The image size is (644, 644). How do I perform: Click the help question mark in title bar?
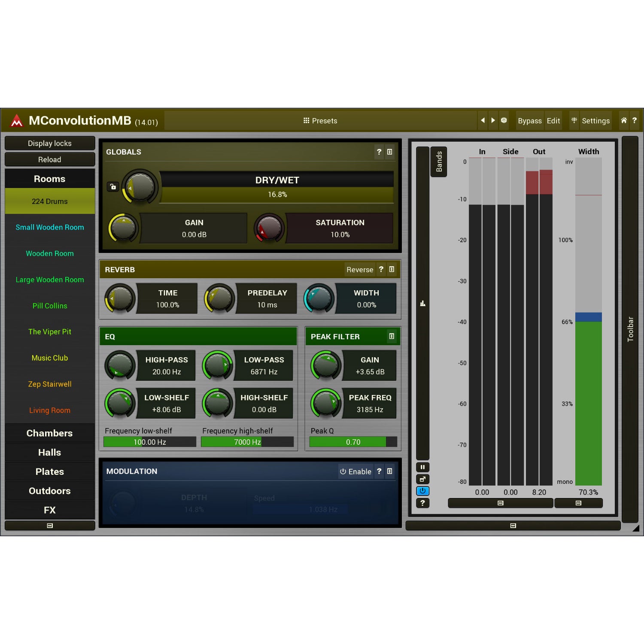point(634,121)
